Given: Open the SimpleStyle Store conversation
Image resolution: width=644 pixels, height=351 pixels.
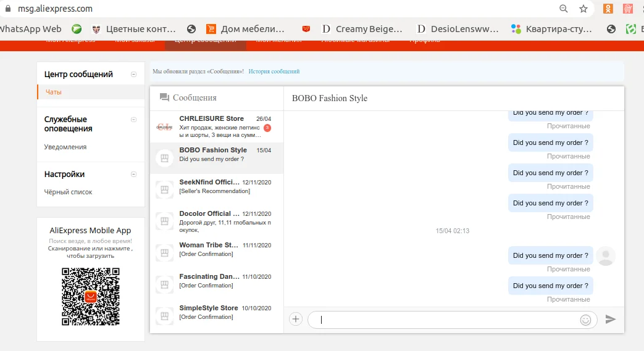Looking at the screenshot, I should tap(217, 316).
